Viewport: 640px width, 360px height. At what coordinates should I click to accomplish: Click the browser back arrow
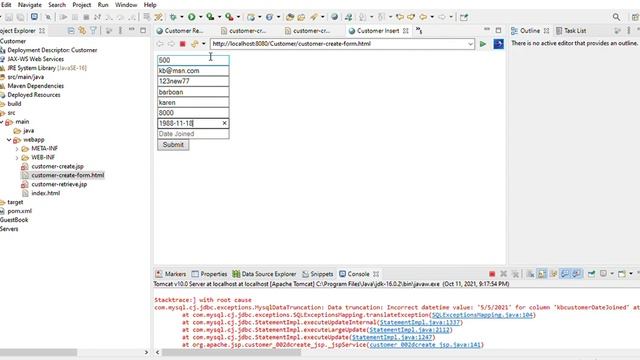pos(160,44)
